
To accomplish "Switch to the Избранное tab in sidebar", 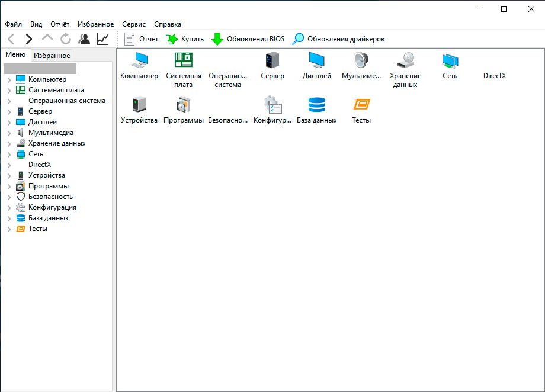I will coord(52,56).
